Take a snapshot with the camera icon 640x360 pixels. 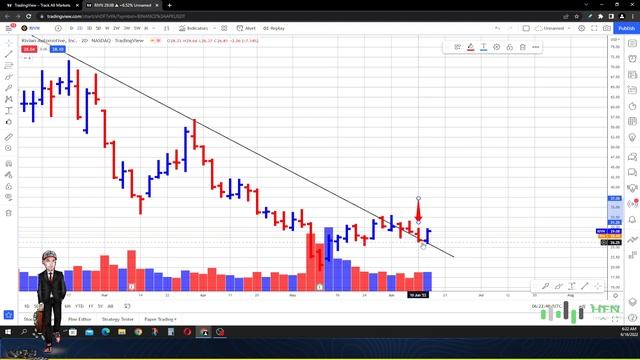click(x=607, y=28)
